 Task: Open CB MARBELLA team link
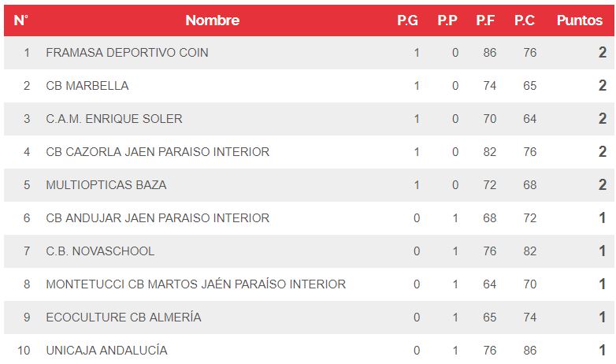tap(87, 86)
